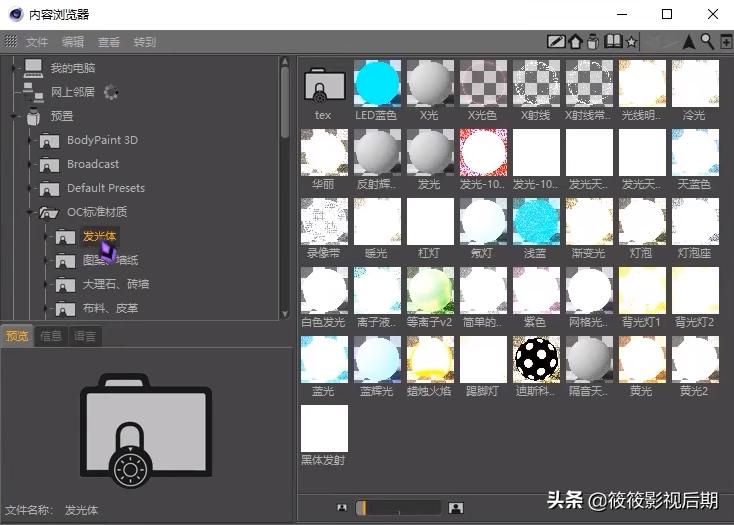734x525 pixels.
Task: Select the 渐变光 material
Action: point(589,221)
